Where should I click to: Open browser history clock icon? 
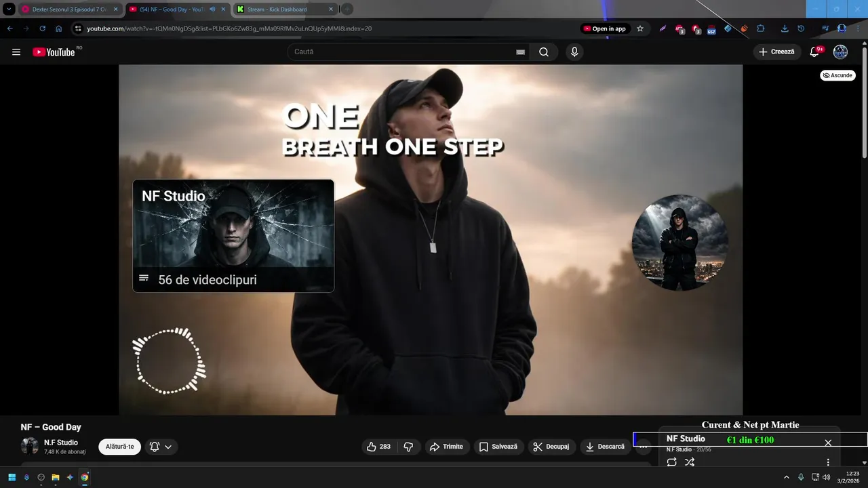(801, 28)
